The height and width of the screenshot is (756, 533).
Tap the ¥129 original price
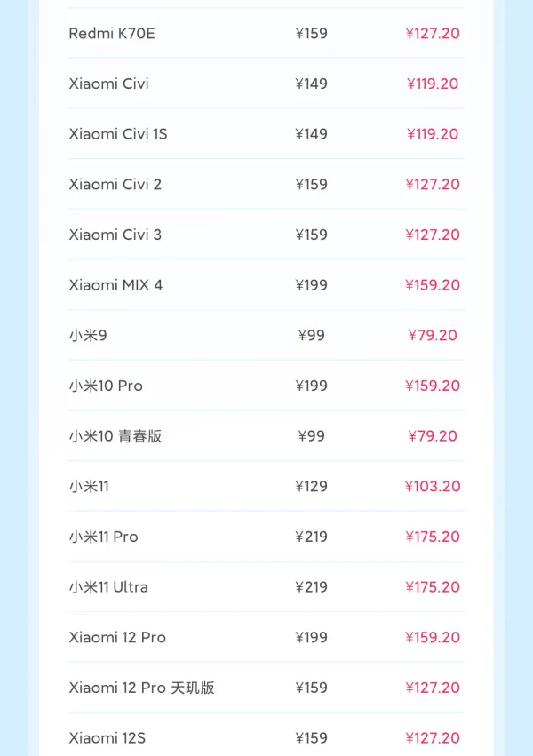(x=311, y=487)
